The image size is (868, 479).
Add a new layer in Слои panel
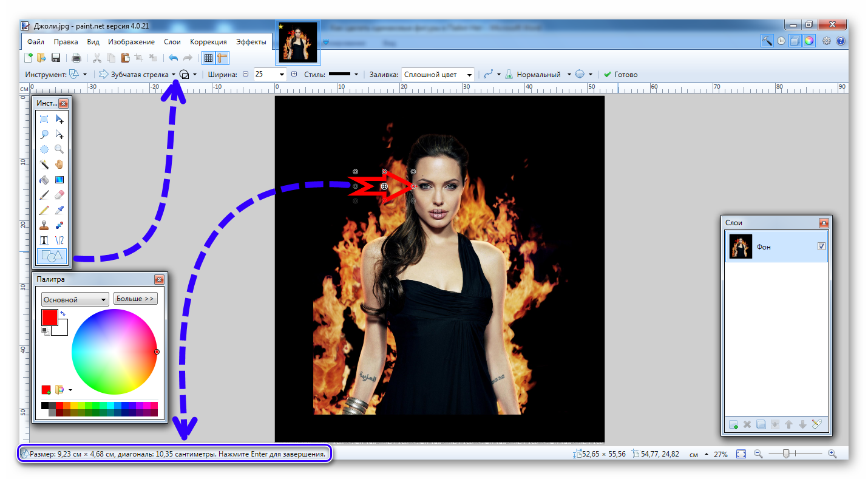click(733, 425)
